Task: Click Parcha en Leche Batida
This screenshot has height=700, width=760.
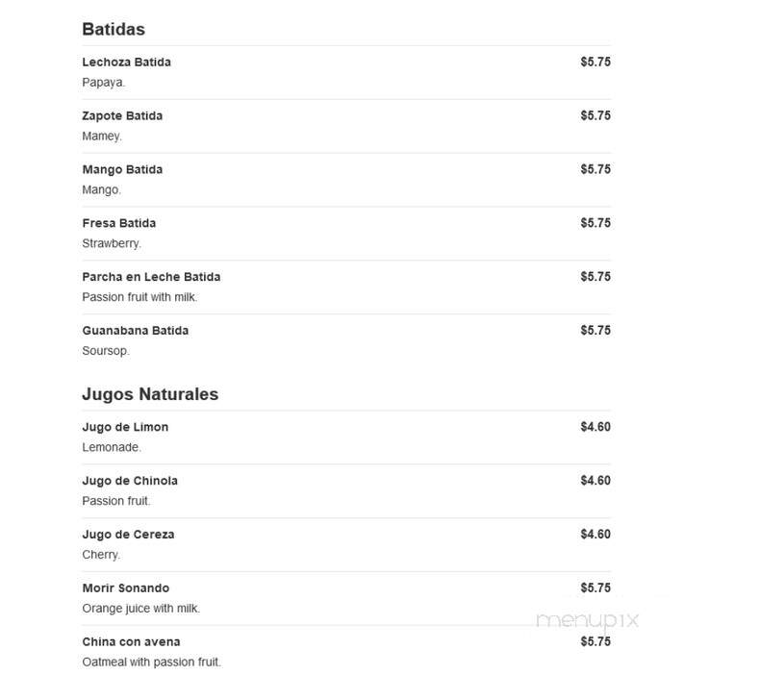Action: click(x=151, y=277)
